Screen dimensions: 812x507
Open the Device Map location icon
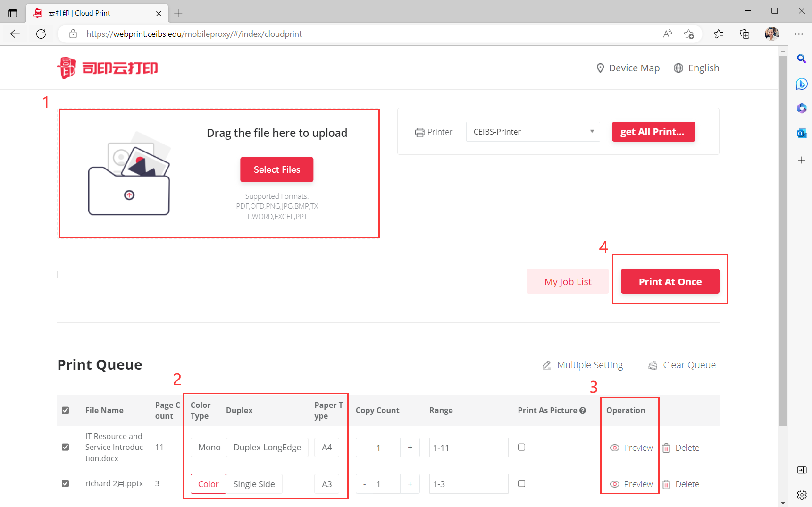tap(600, 68)
